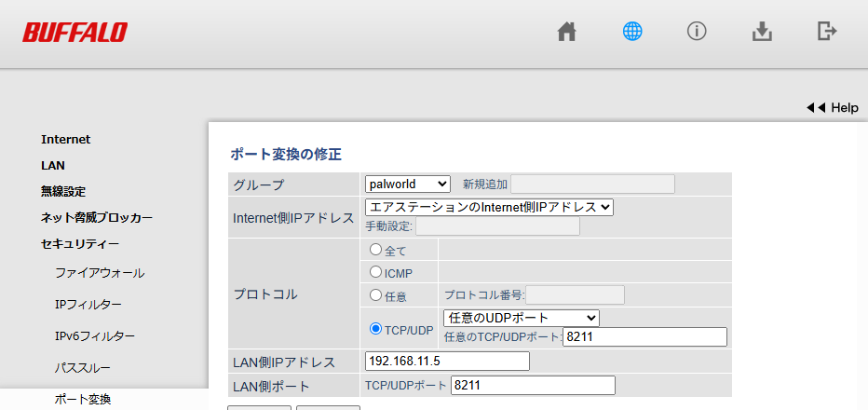
Task: Log out using the exit icon
Action: coord(827,31)
